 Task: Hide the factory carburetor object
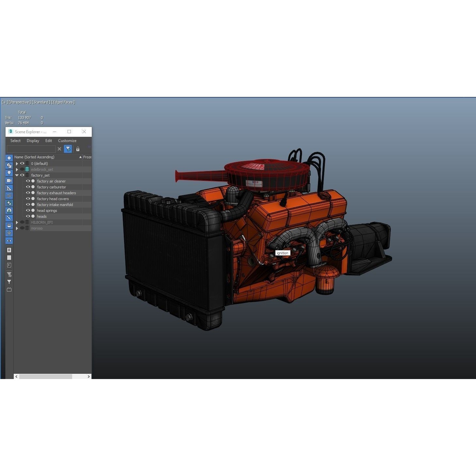[x=28, y=187]
